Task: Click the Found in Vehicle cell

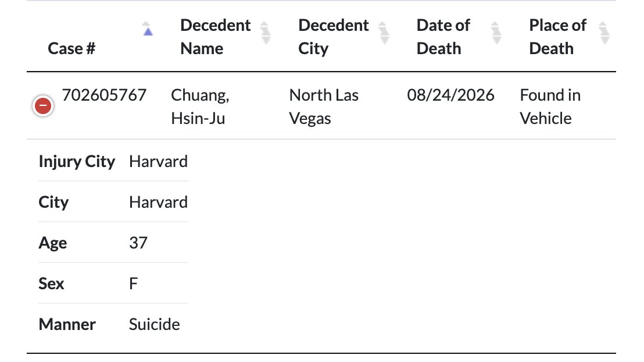Action: click(x=550, y=107)
